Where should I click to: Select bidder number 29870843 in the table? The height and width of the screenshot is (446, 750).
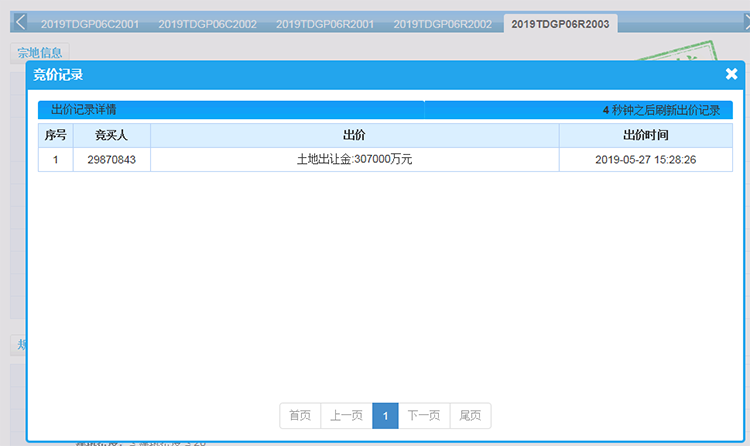(111, 160)
